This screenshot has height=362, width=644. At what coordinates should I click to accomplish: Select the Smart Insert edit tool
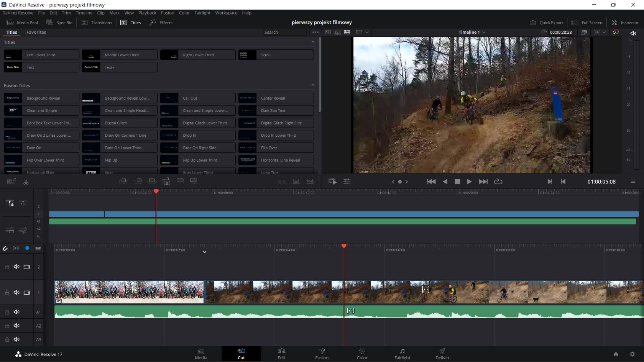(x=124, y=181)
